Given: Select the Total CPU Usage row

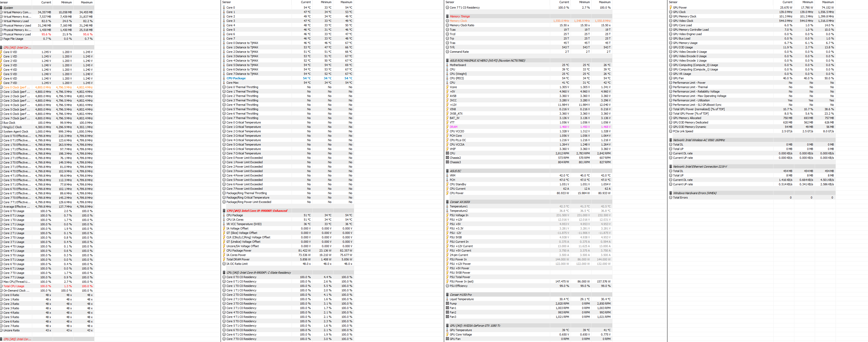Looking at the screenshot, I should (x=14, y=286).
